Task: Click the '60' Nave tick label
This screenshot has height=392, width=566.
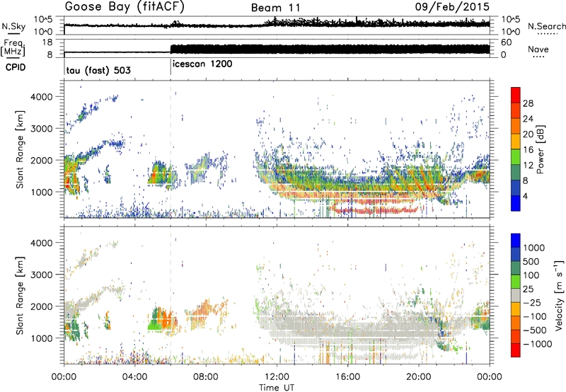Action: [x=506, y=42]
